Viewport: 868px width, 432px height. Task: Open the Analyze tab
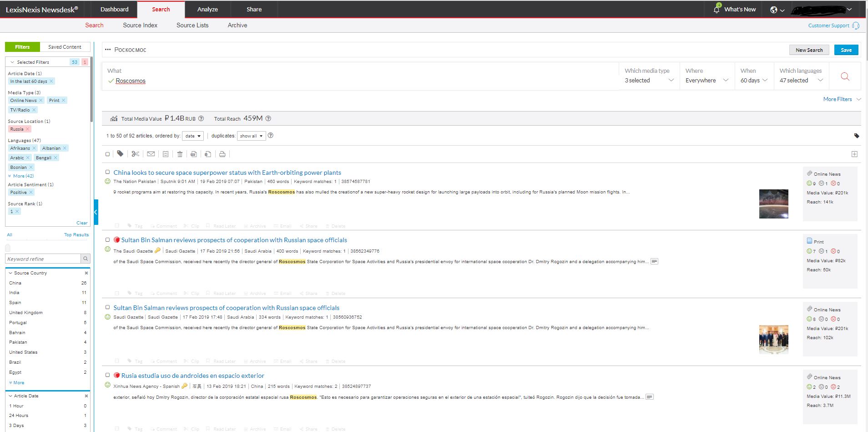[x=207, y=9]
